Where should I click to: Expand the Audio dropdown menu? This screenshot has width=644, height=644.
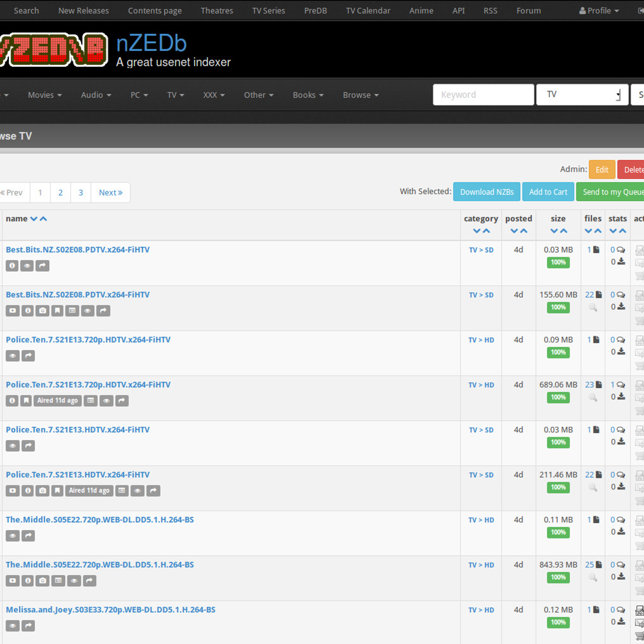point(96,95)
